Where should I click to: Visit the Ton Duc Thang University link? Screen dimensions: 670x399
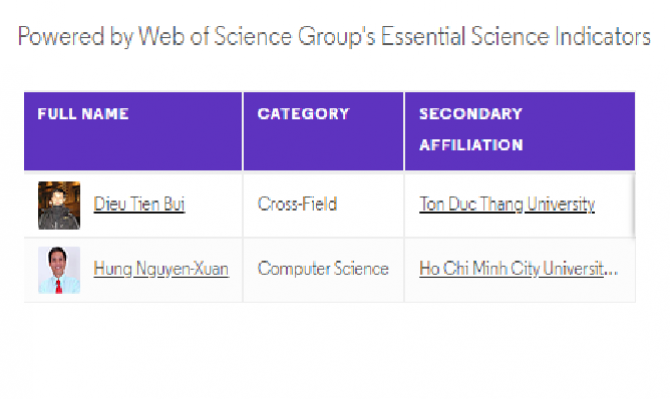pyautogui.click(x=507, y=204)
